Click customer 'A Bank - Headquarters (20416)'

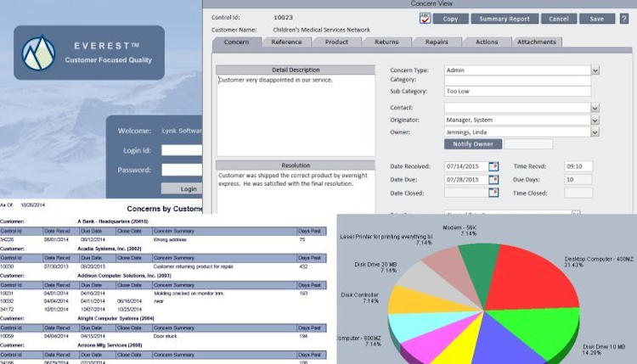pos(112,221)
